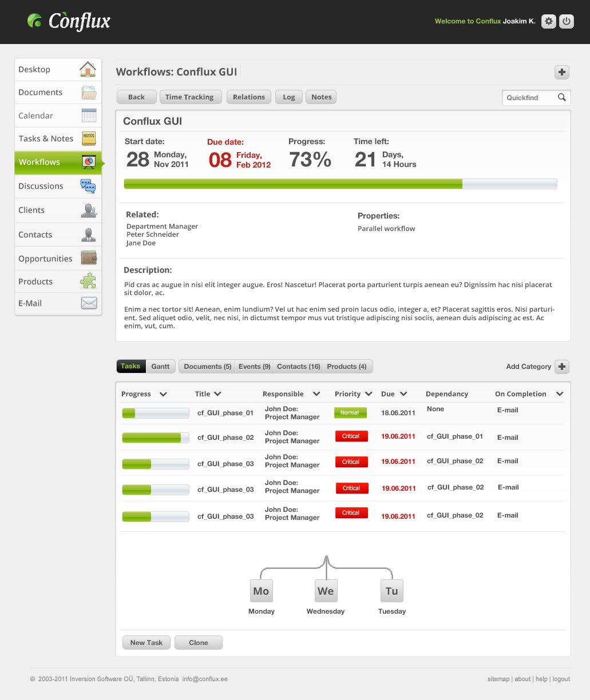Select Discussions in sidebar menu
Viewport: 590px width, 700px height.
tap(58, 186)
